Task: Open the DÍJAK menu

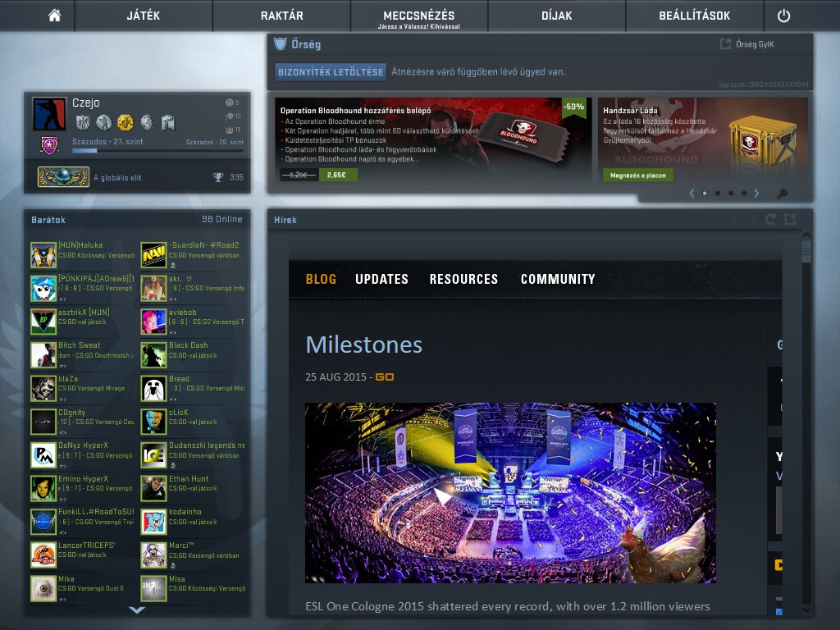Action: click(557, 16)
